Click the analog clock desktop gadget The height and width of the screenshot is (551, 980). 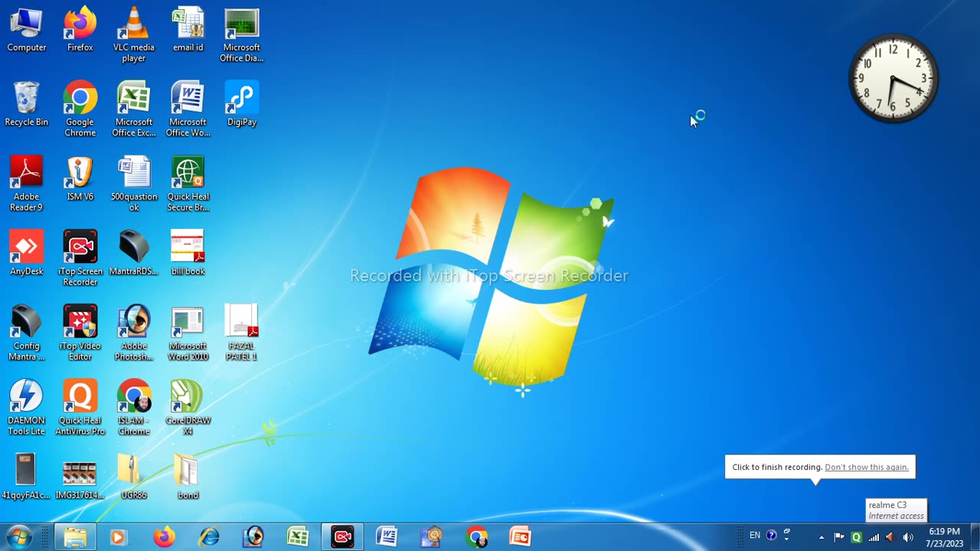coord(893,78)
